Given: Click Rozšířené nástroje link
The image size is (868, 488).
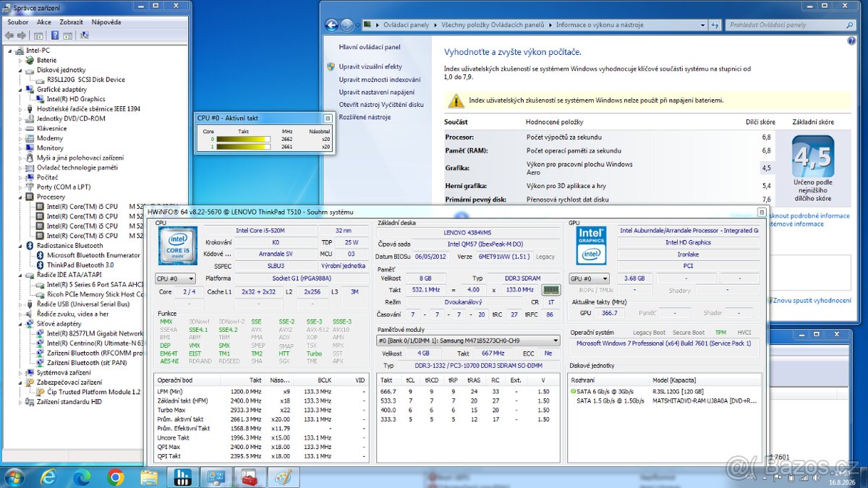Looking at the screenshot, I should [365, 117].
